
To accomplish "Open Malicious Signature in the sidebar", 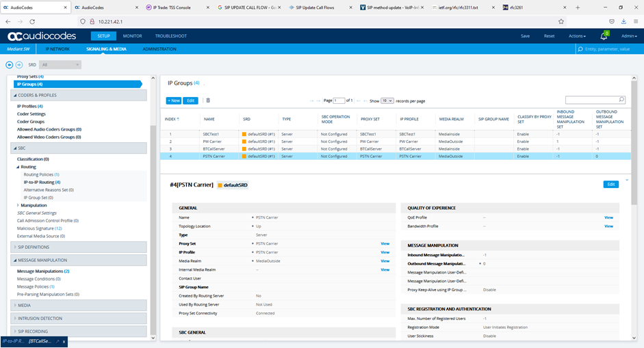I will click(39, 228).
